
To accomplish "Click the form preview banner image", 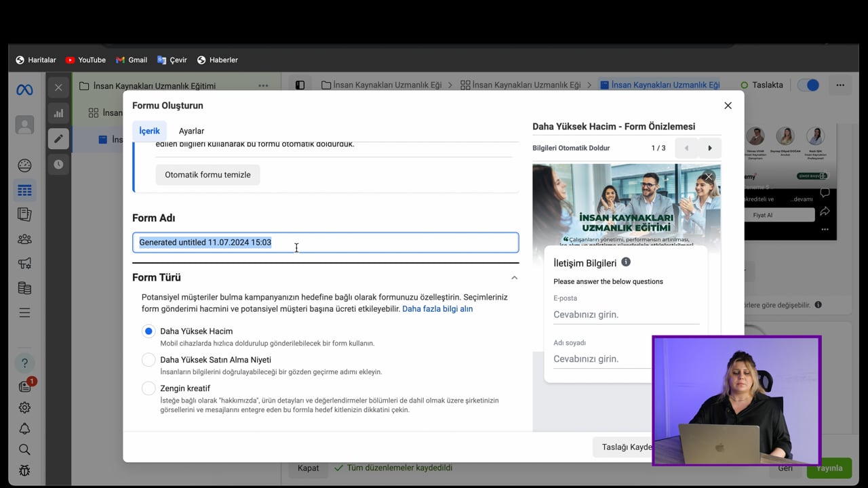I will point(626,204).
